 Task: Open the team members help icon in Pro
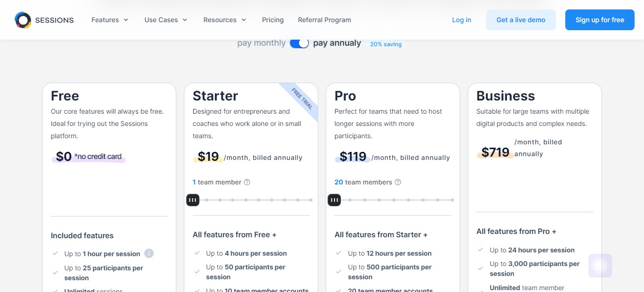click(x=398, y=182)
